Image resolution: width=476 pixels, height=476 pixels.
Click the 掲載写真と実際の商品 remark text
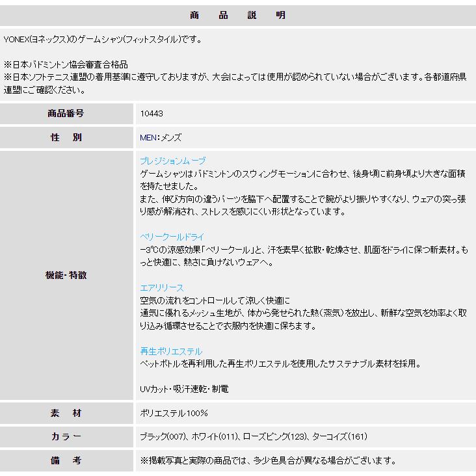point(268,460)
